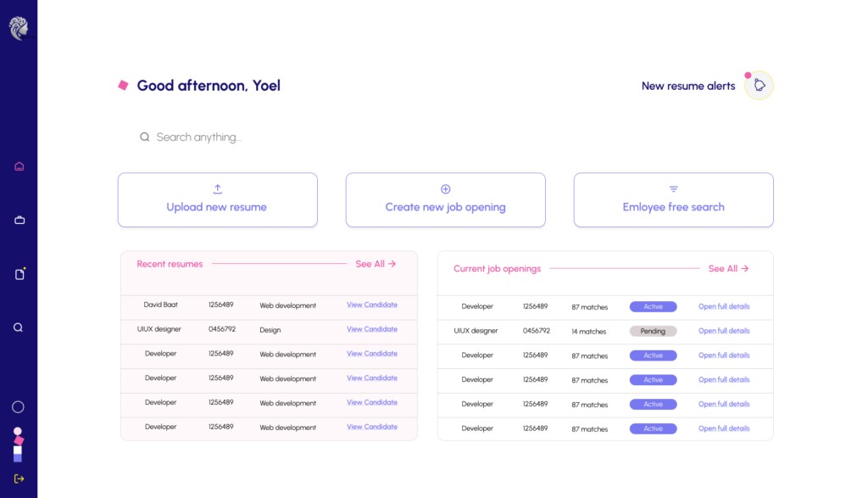Open the briefcase jobs icon in sidebar
Viewport: 868px width, 498px height.
19,220
